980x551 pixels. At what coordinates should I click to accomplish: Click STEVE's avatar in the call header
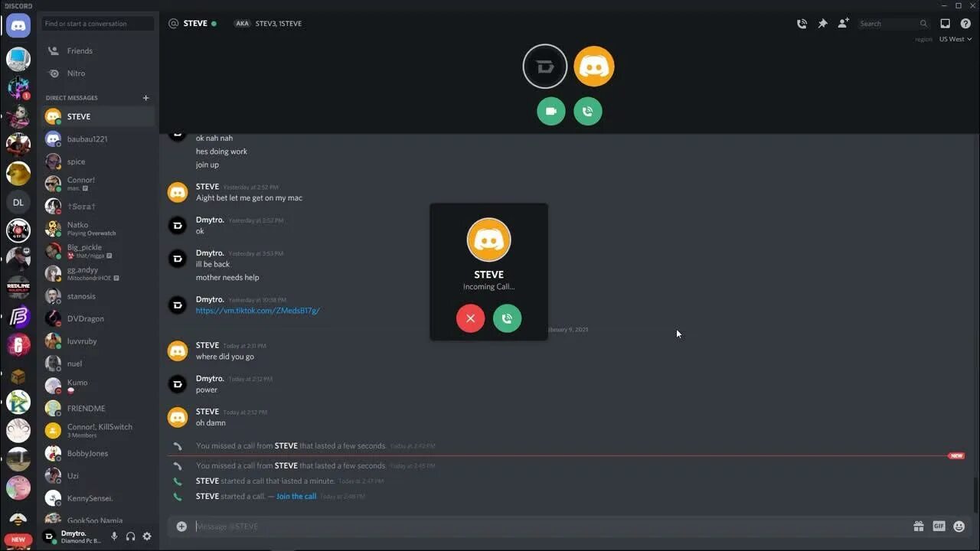point(594,67)
